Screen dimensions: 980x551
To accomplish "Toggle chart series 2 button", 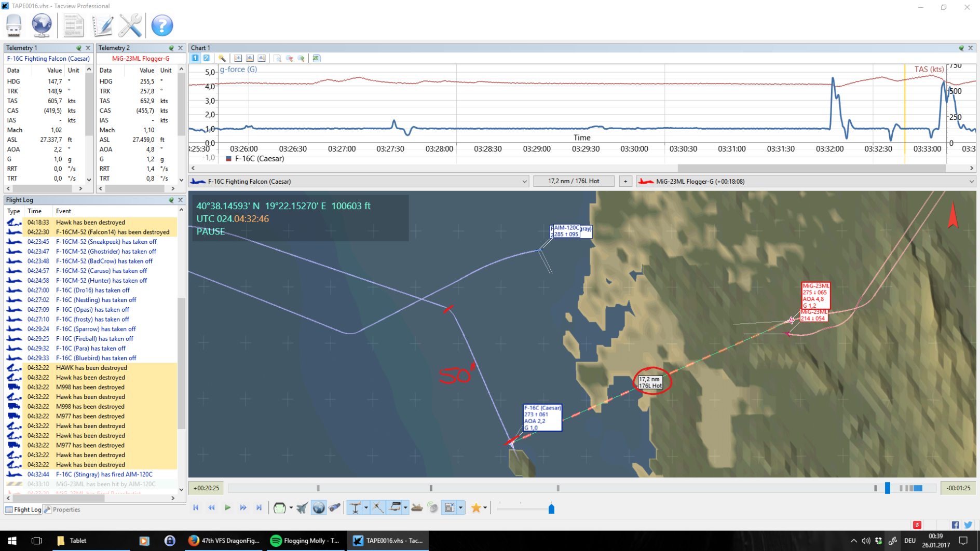I will coord(206,58).
